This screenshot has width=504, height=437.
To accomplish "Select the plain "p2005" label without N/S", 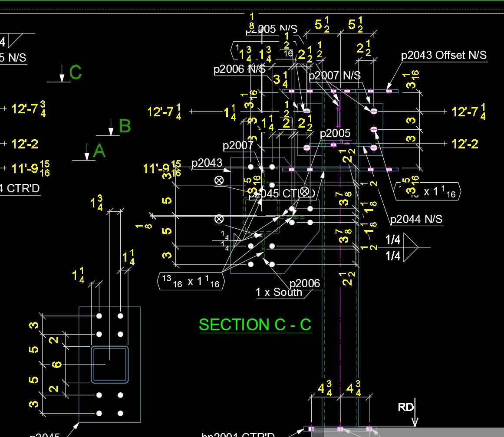I will [x=335, y=133].
